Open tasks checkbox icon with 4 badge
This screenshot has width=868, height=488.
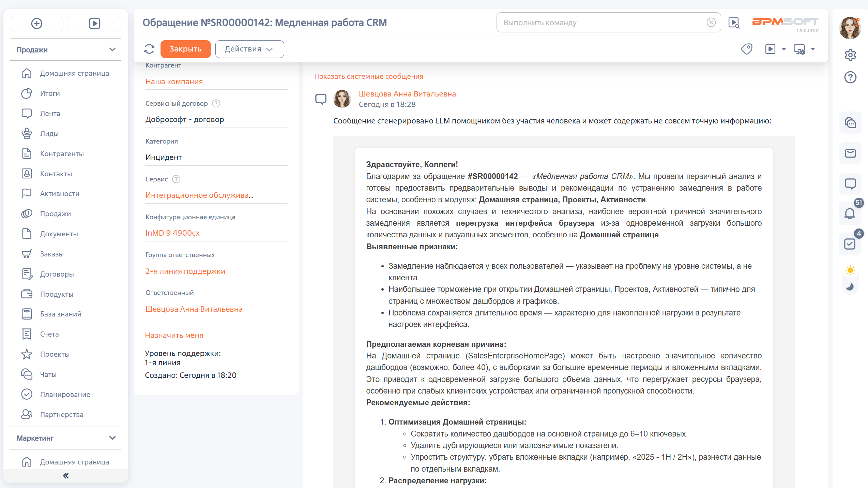click(x=850, y=244)
